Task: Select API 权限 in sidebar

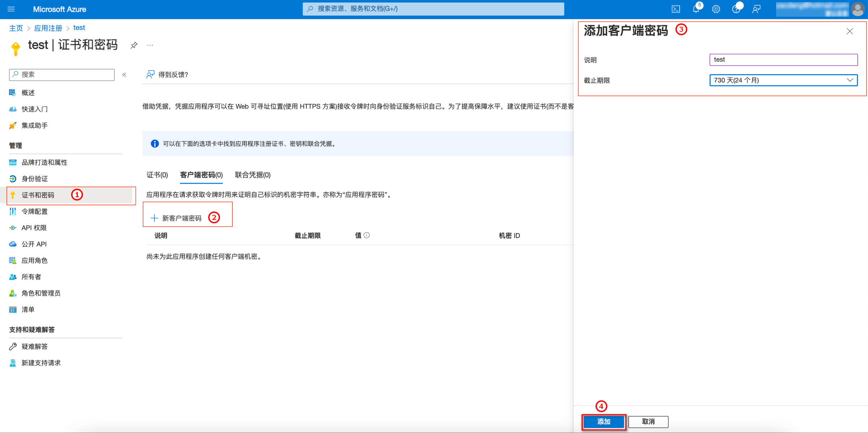Action: [x=34, y=228]
